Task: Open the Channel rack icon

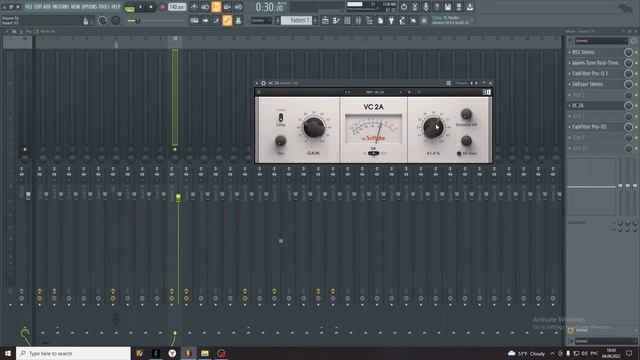Action: point(347,20)
